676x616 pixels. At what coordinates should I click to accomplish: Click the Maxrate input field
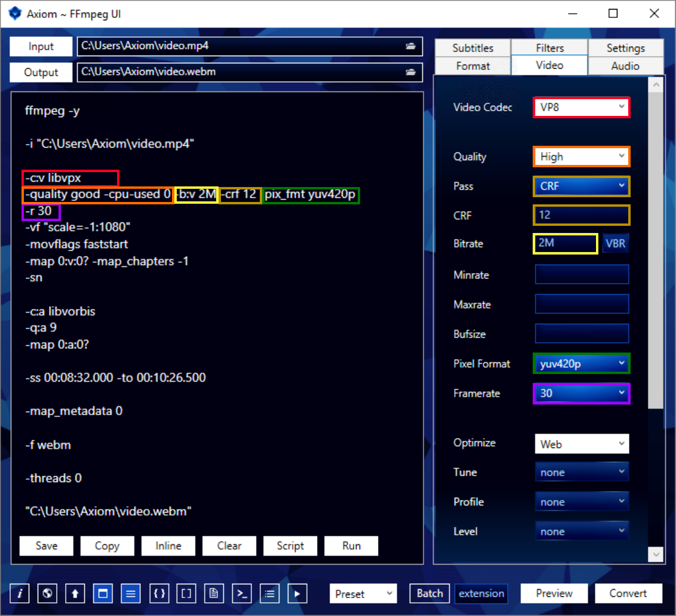click(x=582, y=304)
